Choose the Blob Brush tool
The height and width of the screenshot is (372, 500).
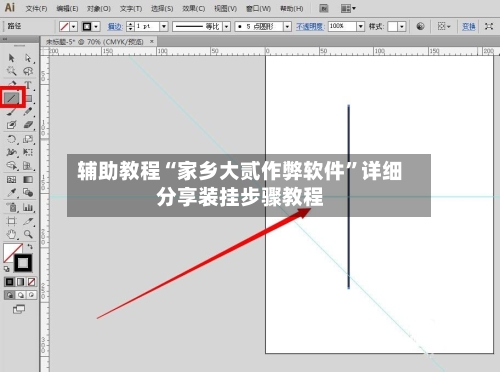[11, 125]
